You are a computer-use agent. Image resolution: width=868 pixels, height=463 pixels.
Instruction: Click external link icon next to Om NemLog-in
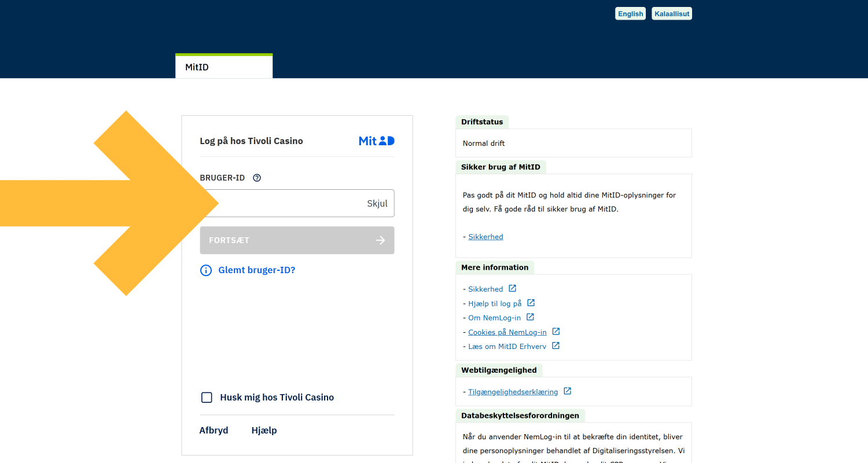tap(530, 317)
